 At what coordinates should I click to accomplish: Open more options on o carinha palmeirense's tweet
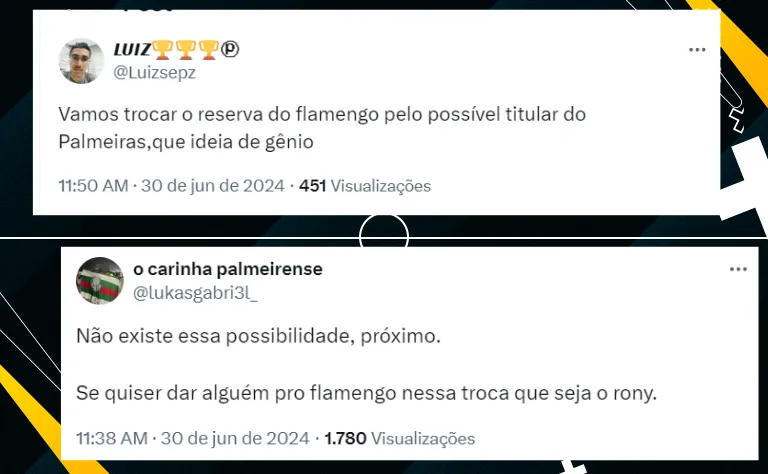(x=738, y=269)
